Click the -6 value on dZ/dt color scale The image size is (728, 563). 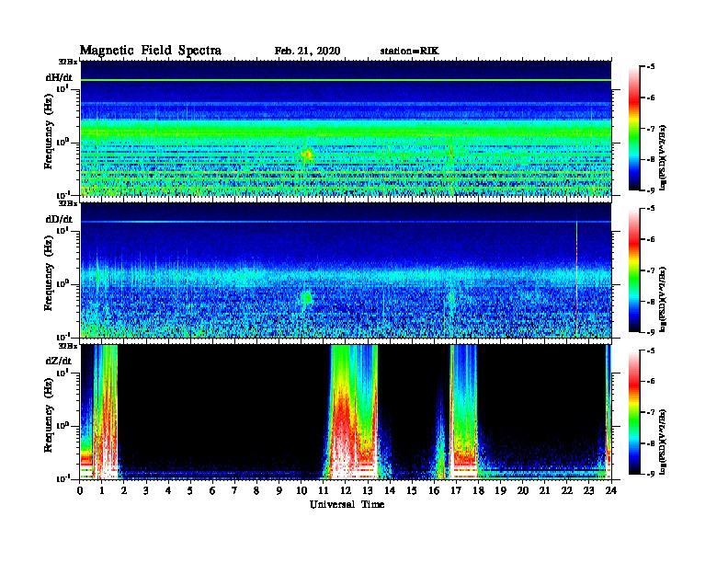click(x=652, y=382)
